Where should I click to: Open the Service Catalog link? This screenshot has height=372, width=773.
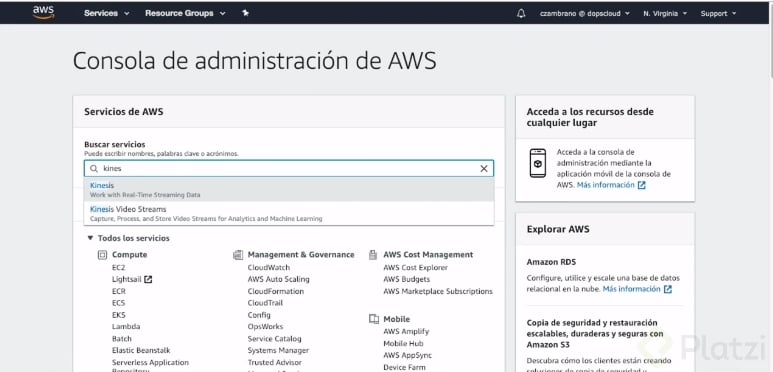pyautogui.click(x=274, y=338)
